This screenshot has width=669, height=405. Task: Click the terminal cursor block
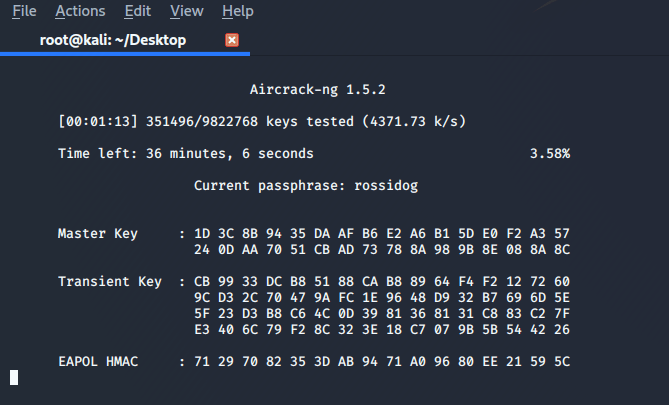[x=14, y=377]
